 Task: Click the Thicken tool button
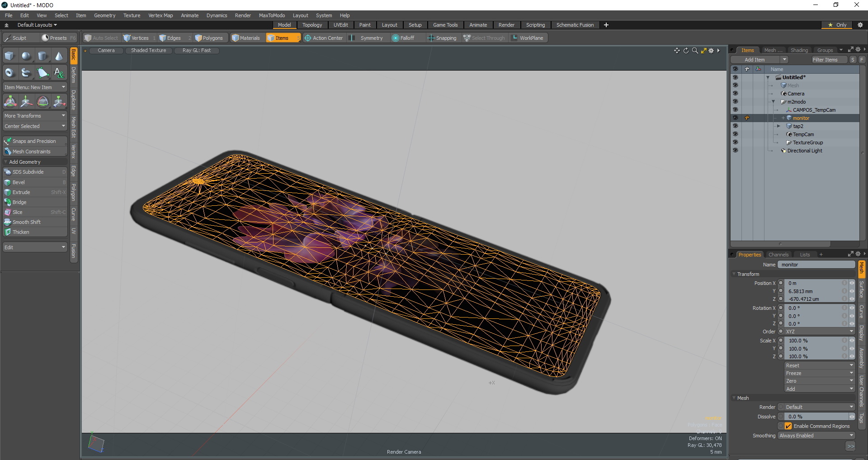pyautogui.click(x=35, y=232)
